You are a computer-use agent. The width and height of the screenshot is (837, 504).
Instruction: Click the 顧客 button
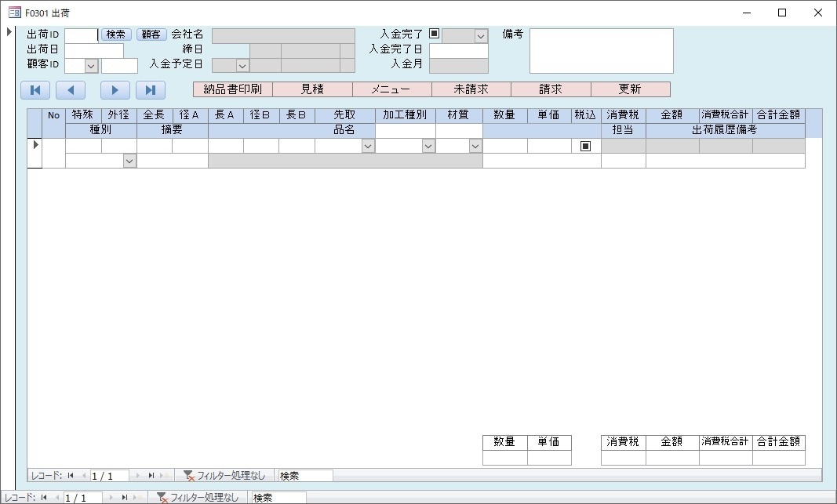pos(151,34)
